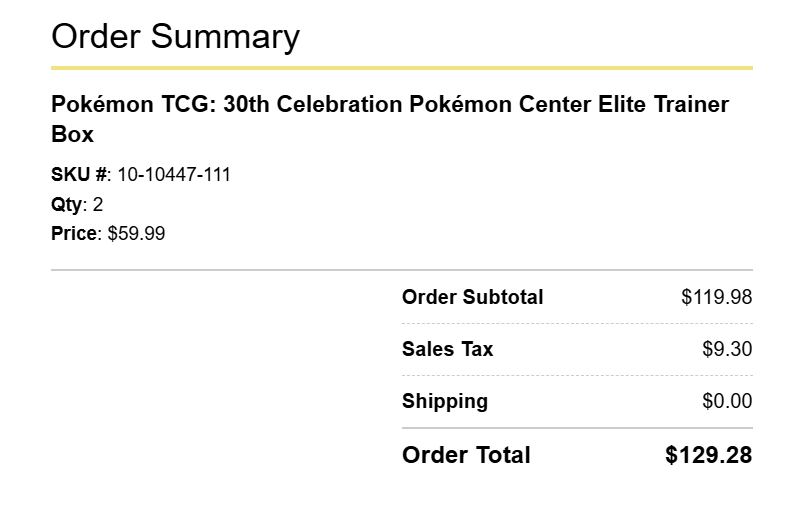Click the dashed line below Sales Tax
Image resolution: width=789 pixels, height=507 pixels.
(577, 375)
